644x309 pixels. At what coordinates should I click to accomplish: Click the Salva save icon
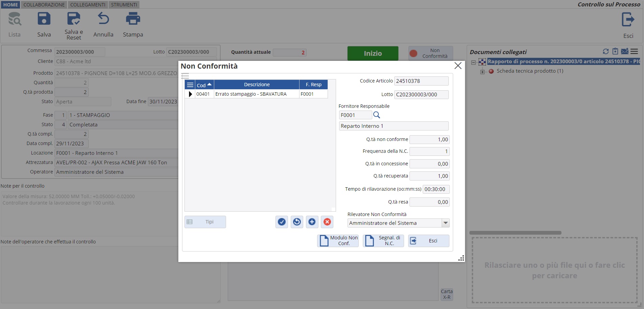tap(44, 19)
